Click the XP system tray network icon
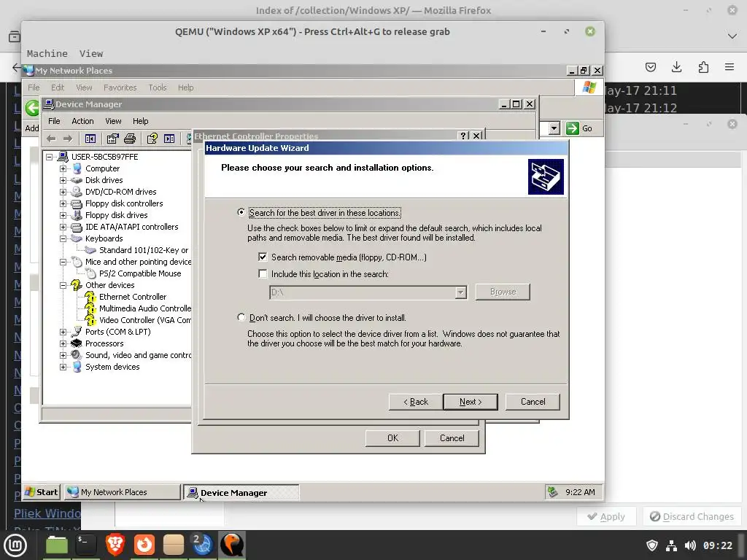Viewport: 747px width, 560px height. [x=553, y=492]
